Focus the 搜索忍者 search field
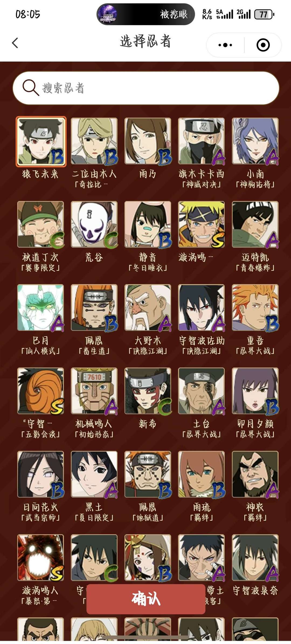This screenshot has height=644, width=291. (146, 88)
